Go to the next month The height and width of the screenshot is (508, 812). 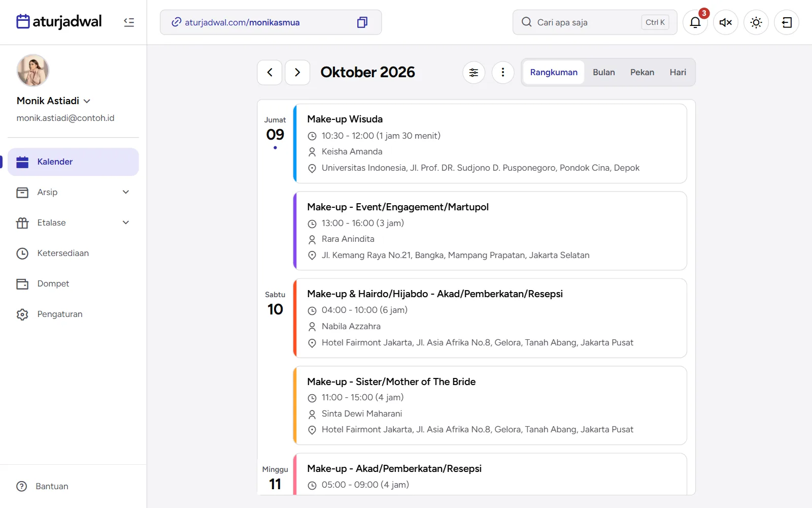pos(297,72)
